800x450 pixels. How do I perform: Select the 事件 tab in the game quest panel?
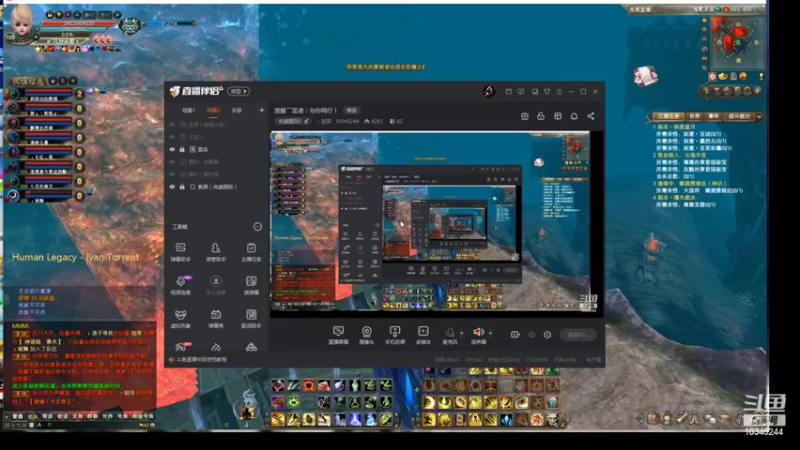tap(713, 116)
